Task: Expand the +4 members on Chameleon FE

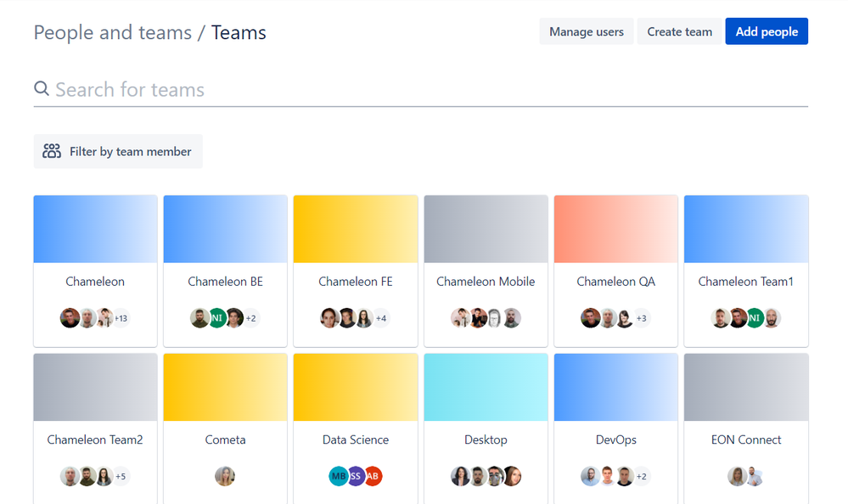Action: (381, 317)
